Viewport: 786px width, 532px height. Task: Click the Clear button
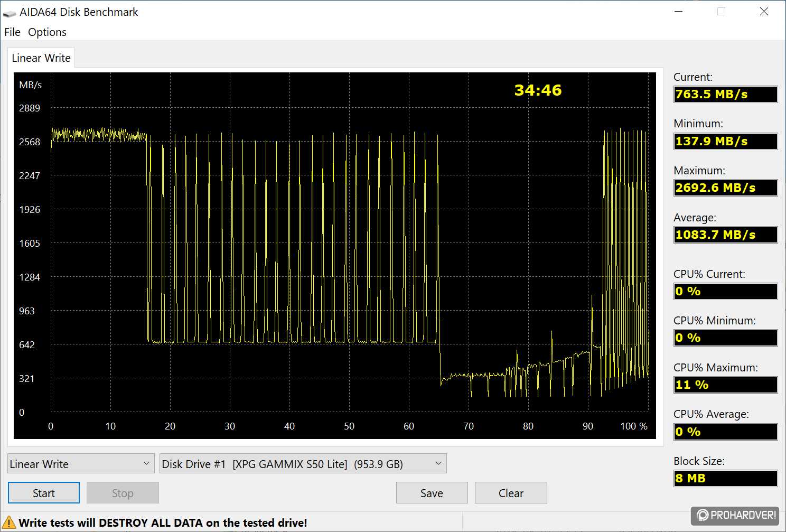[511, 493]
